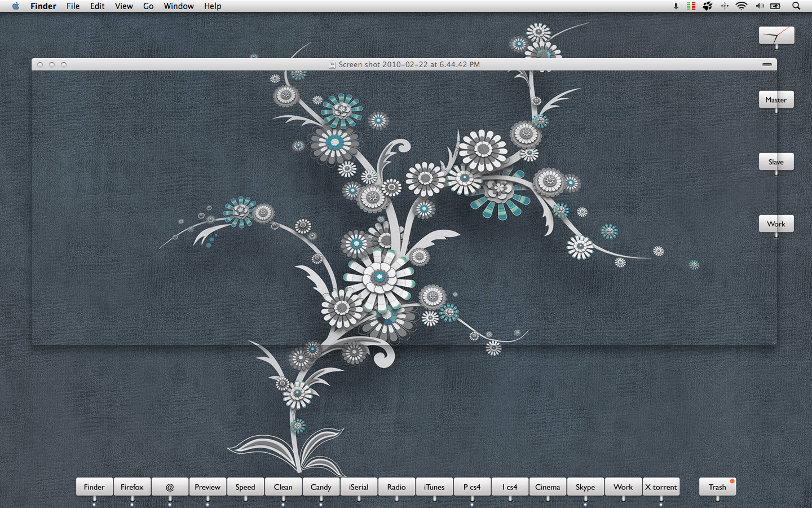Launch iSerial from the dock
The width and height of the screenshot is (812, 508).
tap(359, 487)
